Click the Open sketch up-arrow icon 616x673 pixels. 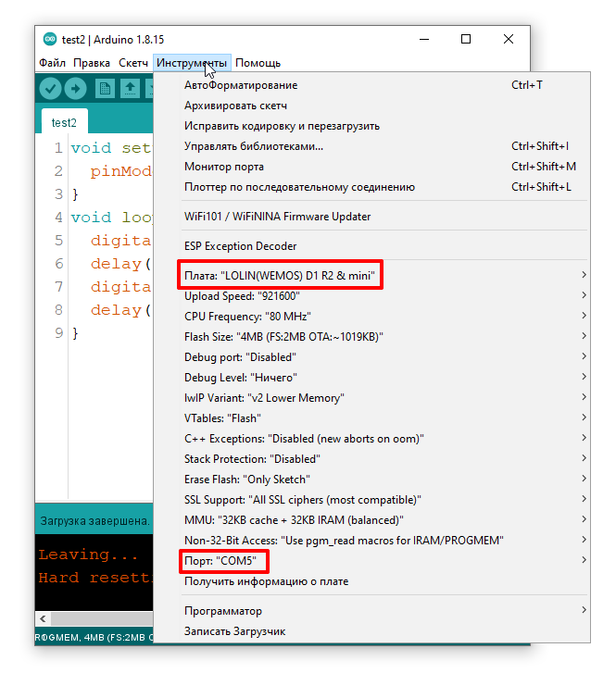[x=130, y=89]
